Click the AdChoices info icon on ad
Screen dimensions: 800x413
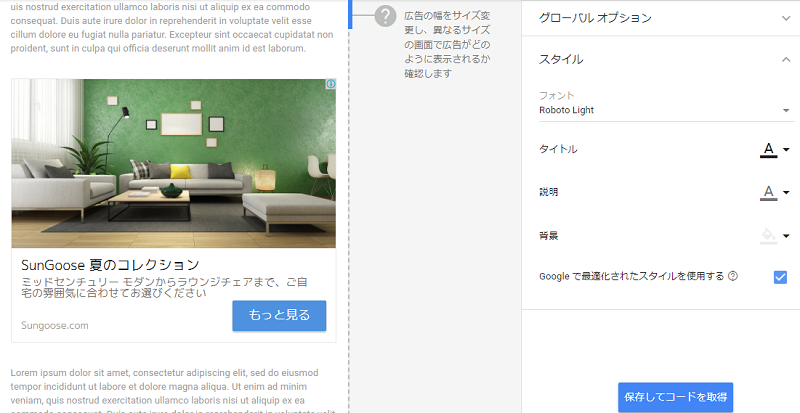point(331,84)
